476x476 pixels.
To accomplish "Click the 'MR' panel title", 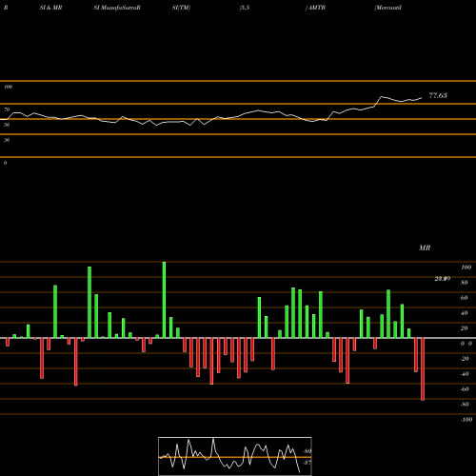I will 425,248.
